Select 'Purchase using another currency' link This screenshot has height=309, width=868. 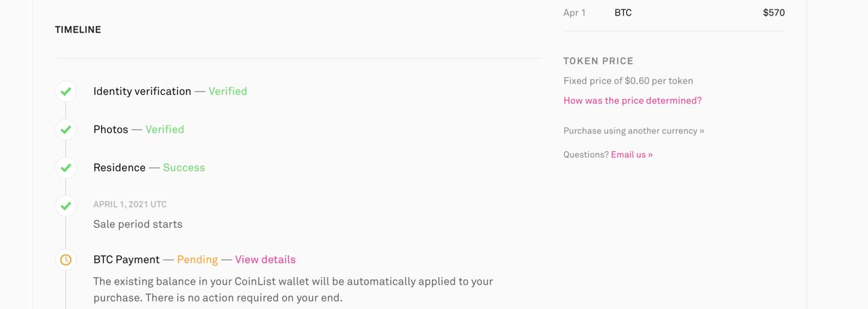633,131
